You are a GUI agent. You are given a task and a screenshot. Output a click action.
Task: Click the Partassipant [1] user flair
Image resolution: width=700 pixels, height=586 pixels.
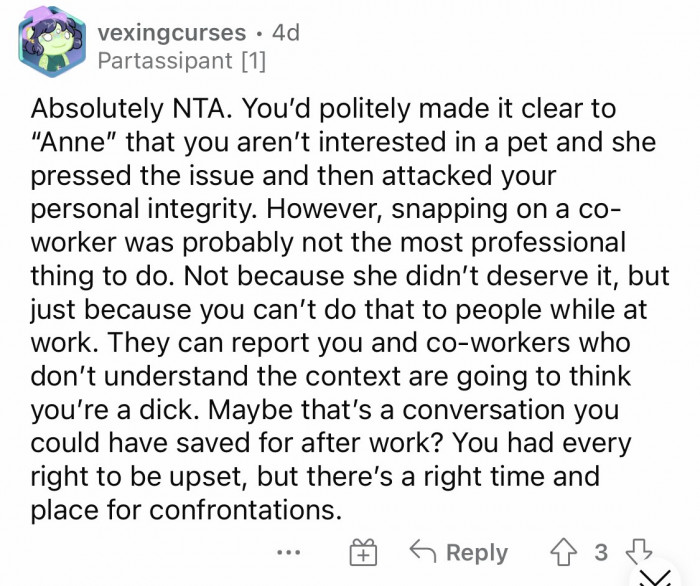tap(182, 61)
